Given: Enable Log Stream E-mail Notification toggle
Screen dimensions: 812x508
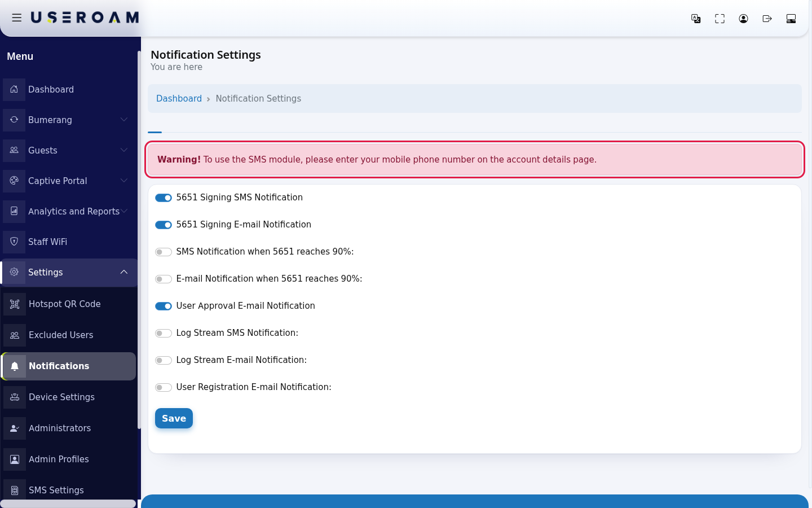Looking at the screenshot, I should click(164, 360).
